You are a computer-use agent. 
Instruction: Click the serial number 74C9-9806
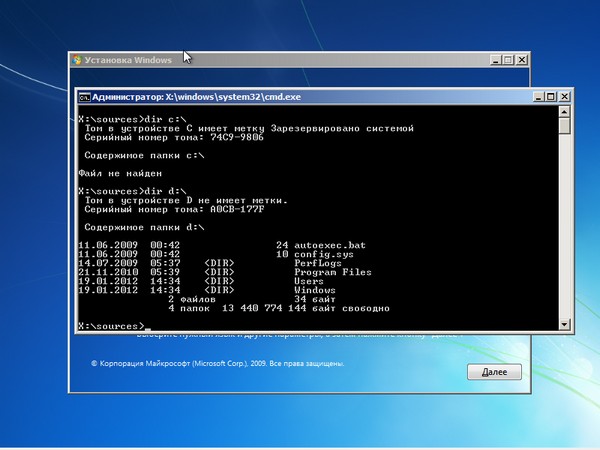click(x=236, y=137)
